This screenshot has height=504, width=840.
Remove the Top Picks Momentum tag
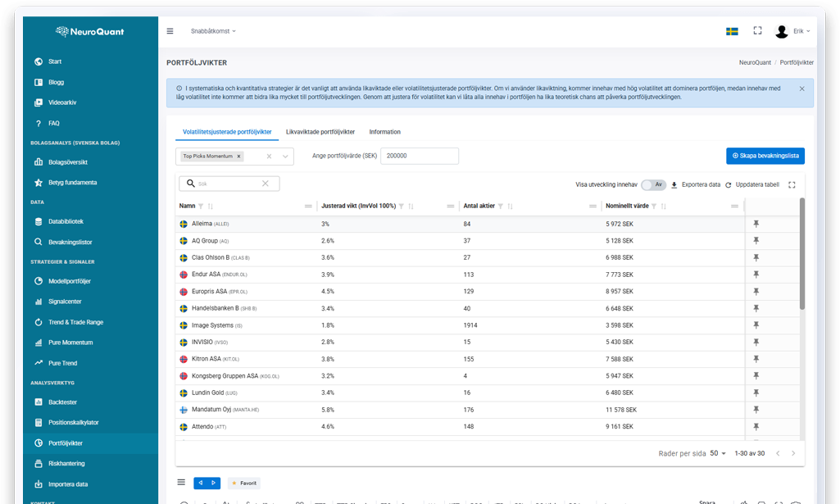coord(239,156)
